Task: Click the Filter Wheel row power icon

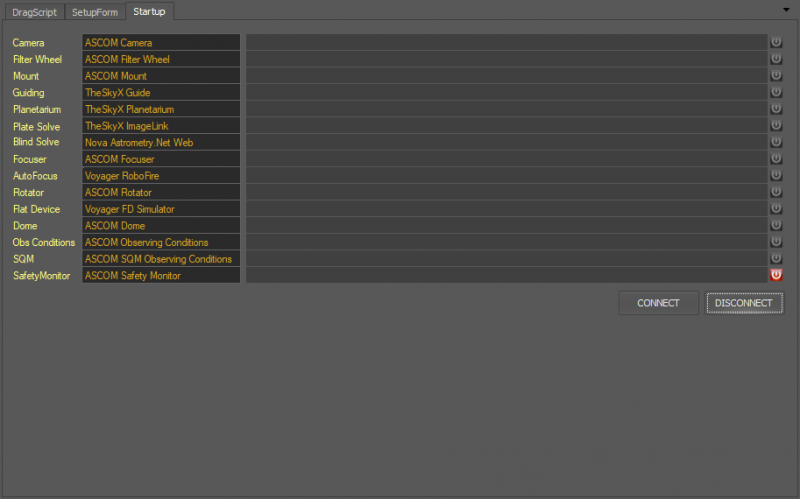Action: 776,59
